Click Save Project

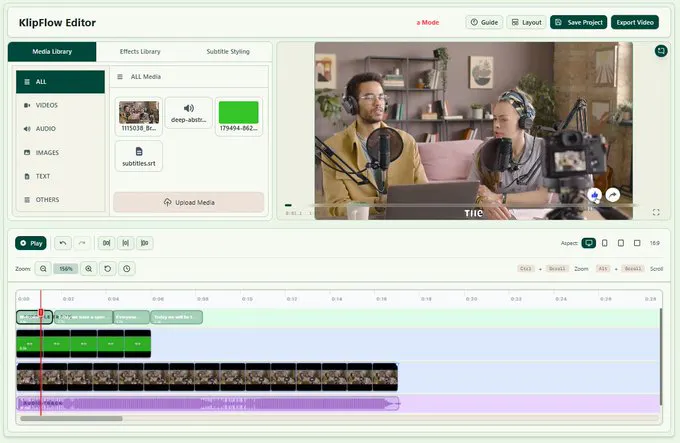(579, 22)
